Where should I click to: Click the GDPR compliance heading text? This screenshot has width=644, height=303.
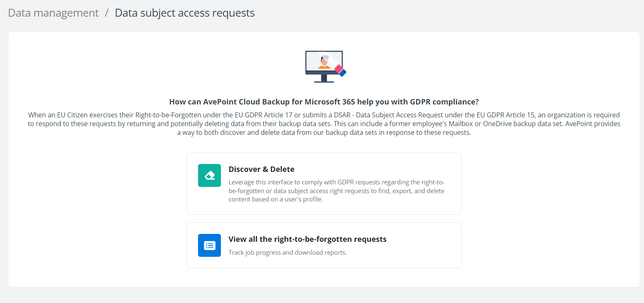pyautogui.click(x=324, y=101)
